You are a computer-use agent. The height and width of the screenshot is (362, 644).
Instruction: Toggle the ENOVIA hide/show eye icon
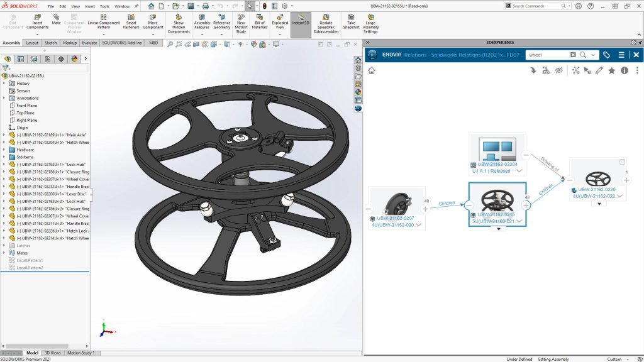tap(559, 70)
